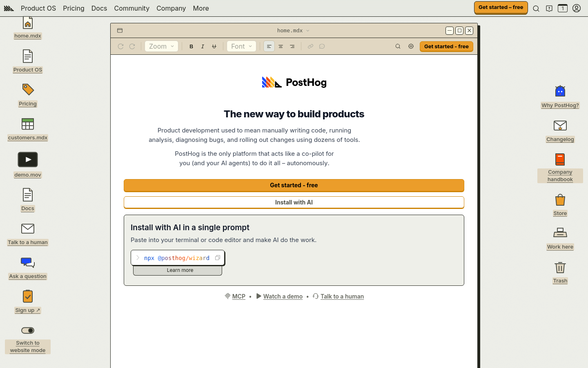Open search from the top bar

(x=536, y=8)
